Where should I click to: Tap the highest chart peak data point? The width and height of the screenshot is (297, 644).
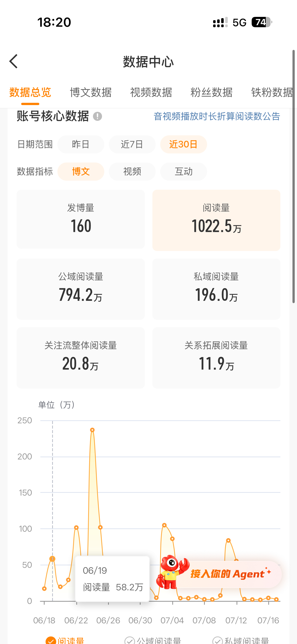[92, 430]
